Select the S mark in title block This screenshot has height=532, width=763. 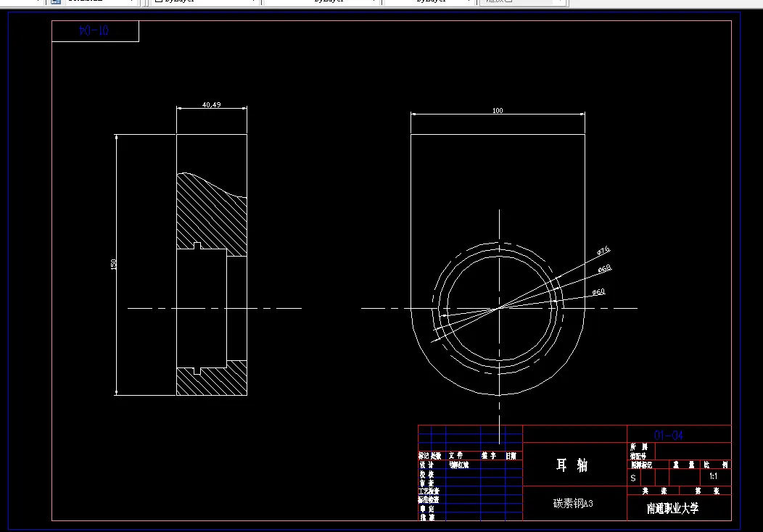click(633, 478)
